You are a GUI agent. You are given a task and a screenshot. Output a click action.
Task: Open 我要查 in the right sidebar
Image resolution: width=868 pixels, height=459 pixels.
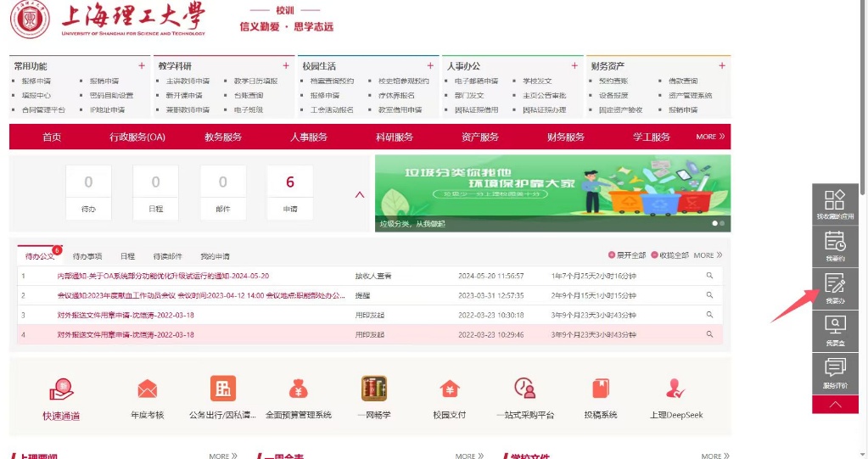click(835, 331)
